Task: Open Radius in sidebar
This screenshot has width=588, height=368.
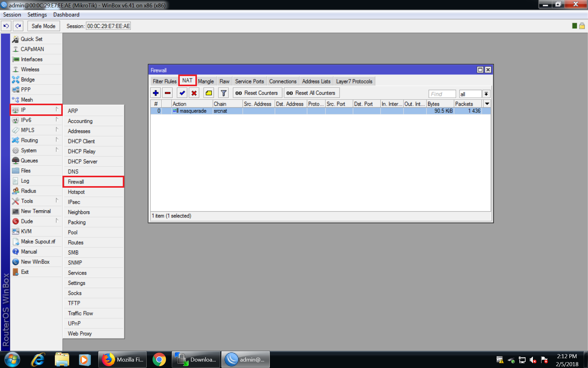Action: coord(36,191)
